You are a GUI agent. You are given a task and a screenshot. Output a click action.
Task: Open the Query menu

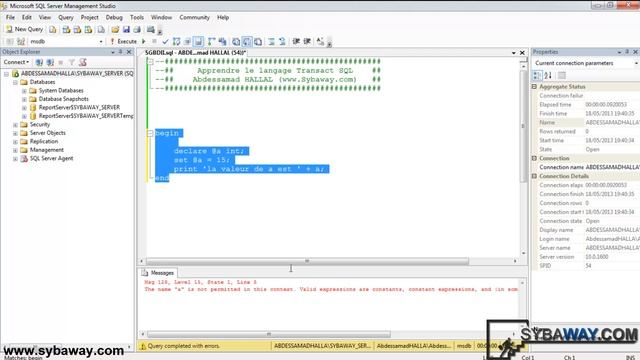(x=66, y=18)
